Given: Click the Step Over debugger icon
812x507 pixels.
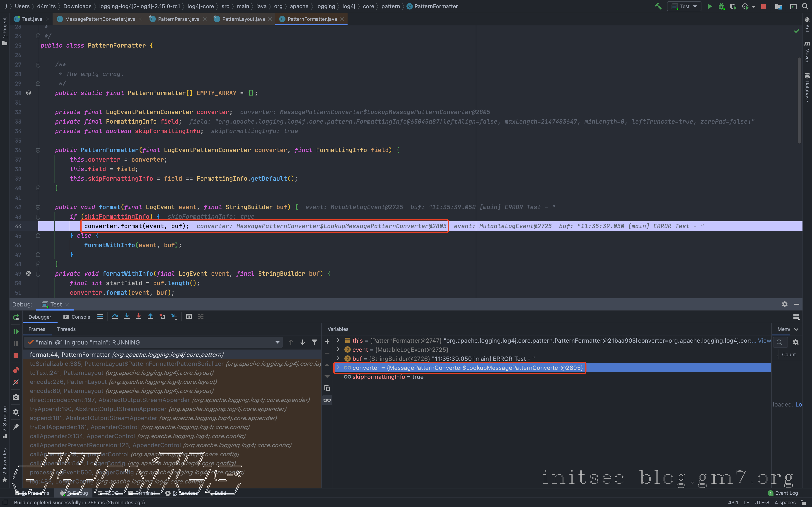Looking at the screenshot, I should point(115,317).
